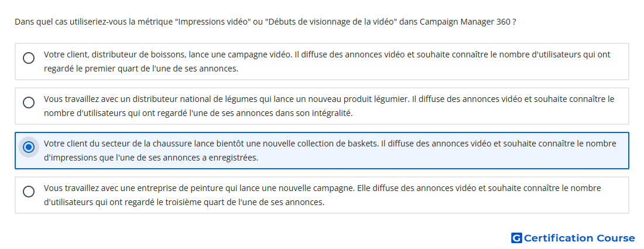The width and height of the screenshot is (644, 249).
Task: Click the selected shoe sector radio button
Action: click(29, 147)
